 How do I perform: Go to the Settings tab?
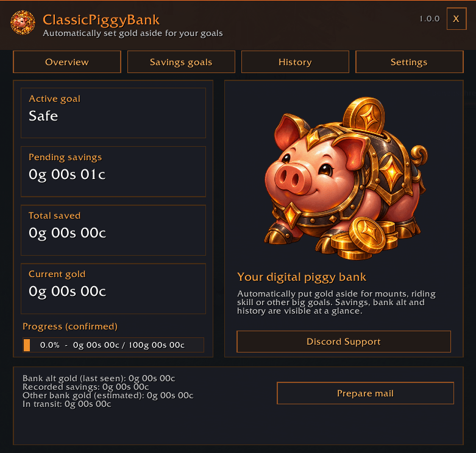point(409,62)
